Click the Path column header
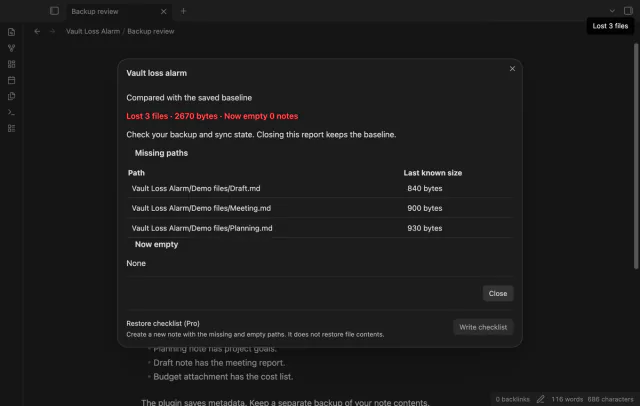640x406 pixels. click(x=136, y=173)
